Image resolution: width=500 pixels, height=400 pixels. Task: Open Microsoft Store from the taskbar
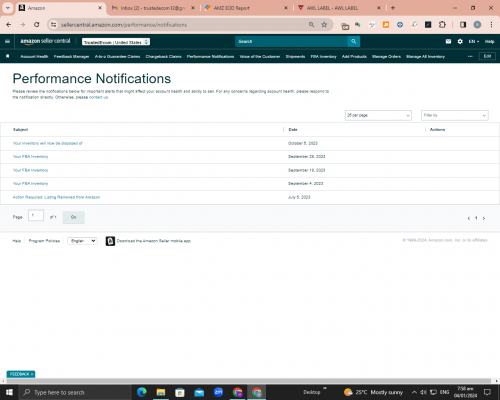[x=180, y=392]
